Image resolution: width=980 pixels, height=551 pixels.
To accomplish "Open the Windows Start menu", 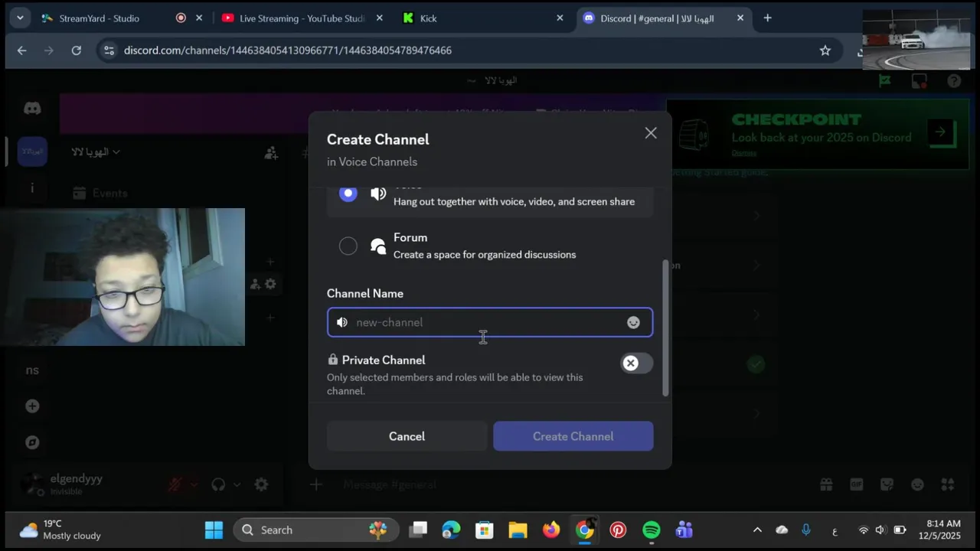I will 214,530.
